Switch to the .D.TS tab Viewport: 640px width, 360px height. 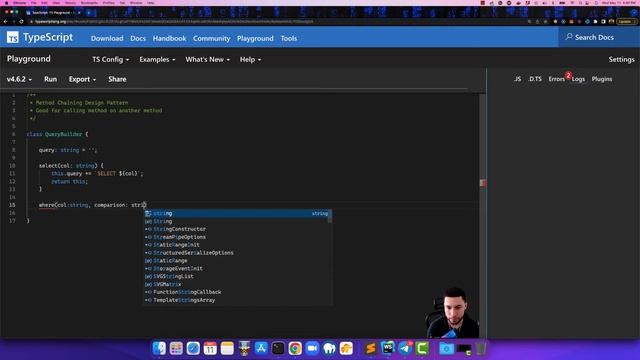[x=535, y=79]
